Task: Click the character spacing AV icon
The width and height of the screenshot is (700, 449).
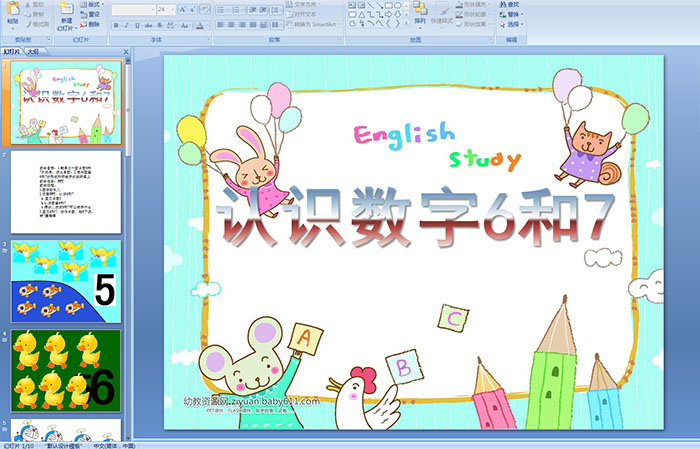Action: click(172, 25)
